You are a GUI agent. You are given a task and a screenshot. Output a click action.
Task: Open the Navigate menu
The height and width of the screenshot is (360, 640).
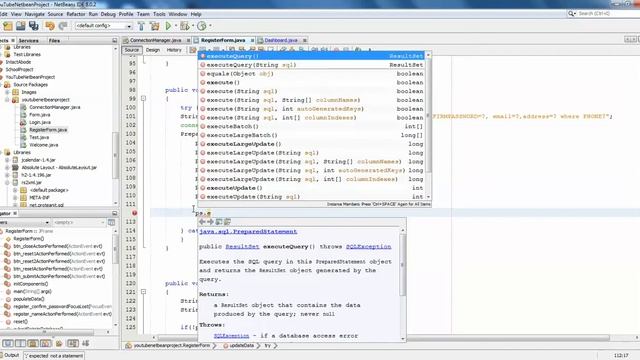35,14
